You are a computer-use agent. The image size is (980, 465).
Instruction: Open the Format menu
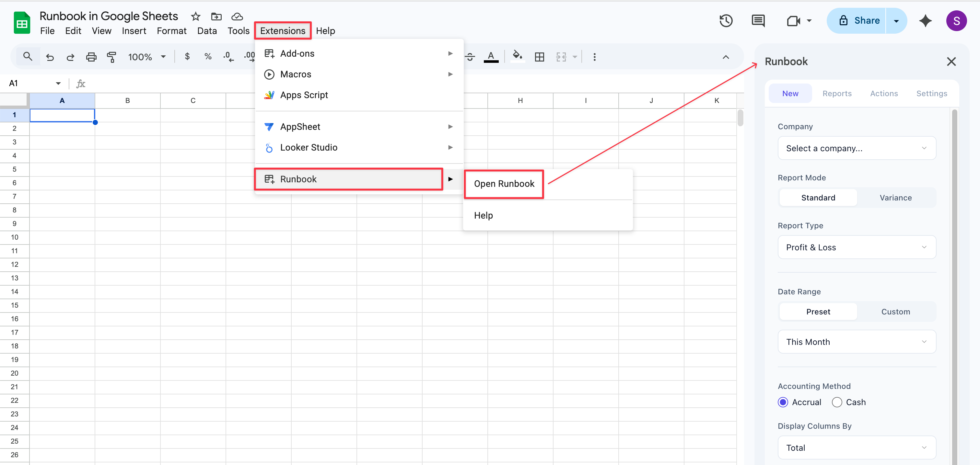click(x=171, y=30)
